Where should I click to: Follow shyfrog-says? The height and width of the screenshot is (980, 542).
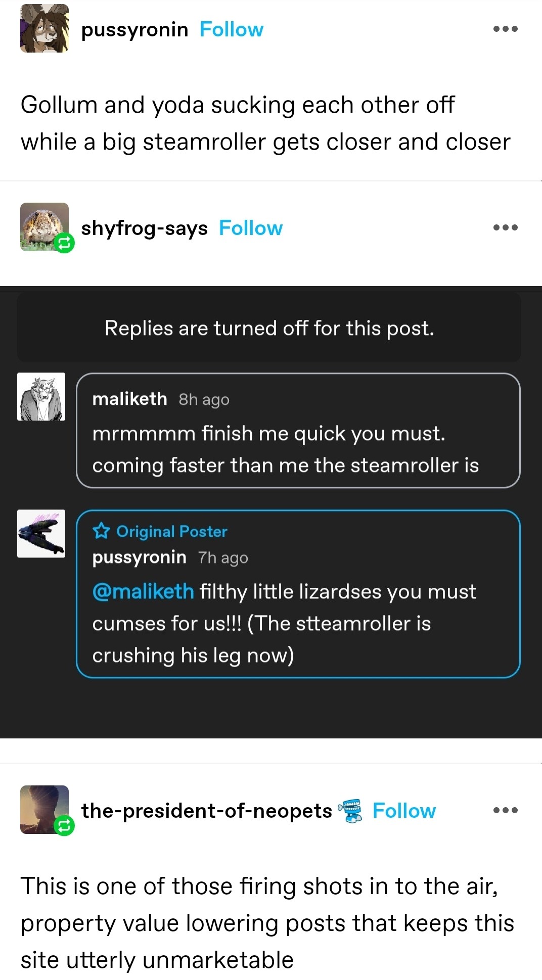click(x=250, y=228)
